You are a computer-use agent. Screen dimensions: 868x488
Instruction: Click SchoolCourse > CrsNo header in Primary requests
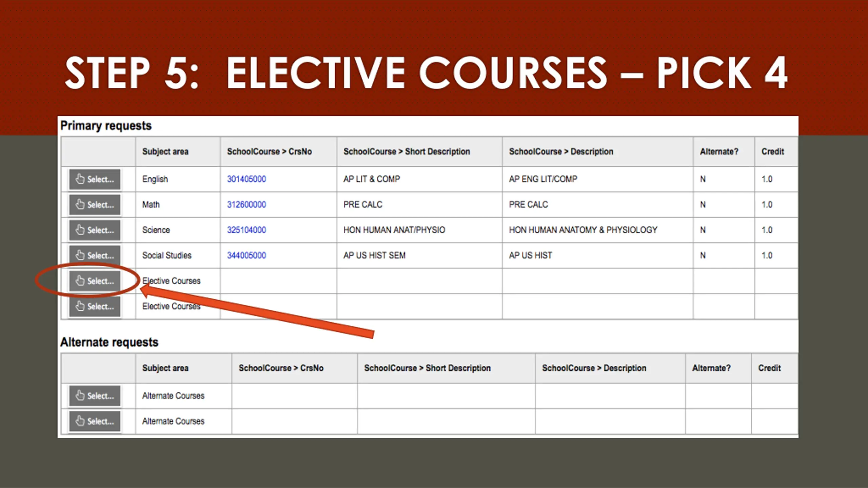tap(269, 151)
